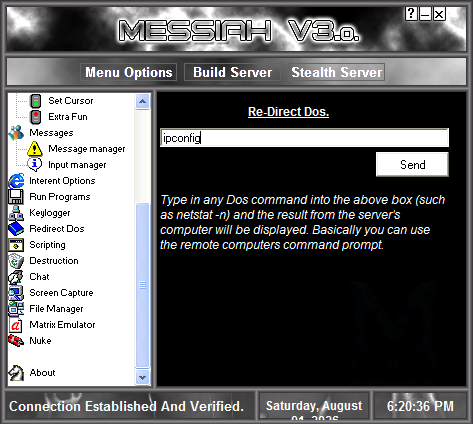Open the Matrix Emulator icon
The image size is (473, 424).
[x=16, y=325]
